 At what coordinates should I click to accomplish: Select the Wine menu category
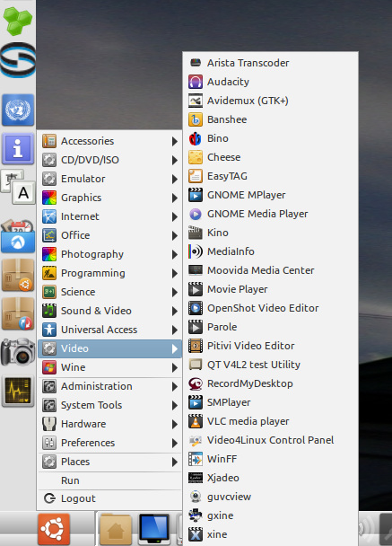pos(110,367)
